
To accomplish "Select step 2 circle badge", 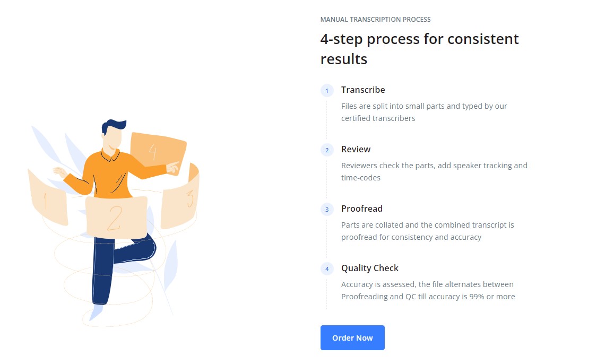I will pos(327,150).
